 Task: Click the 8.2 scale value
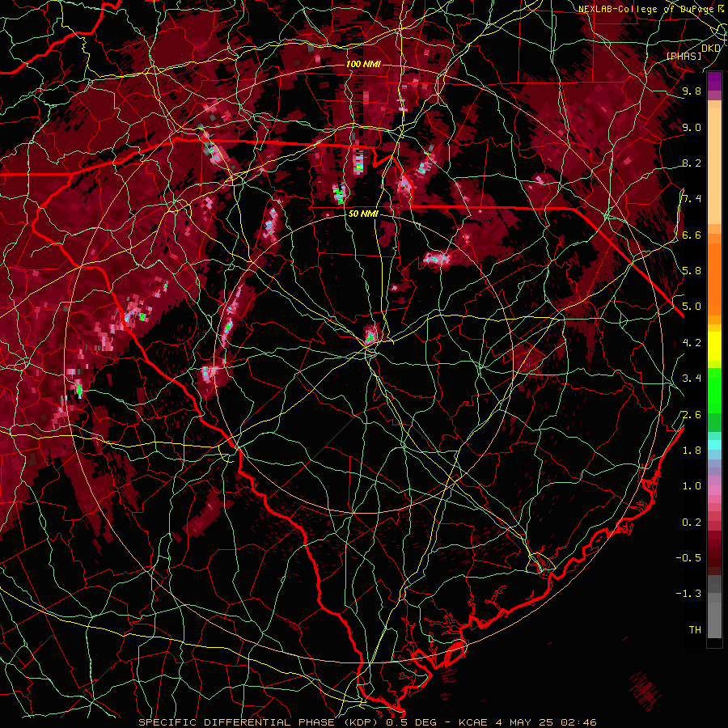(x=692, y=163)
